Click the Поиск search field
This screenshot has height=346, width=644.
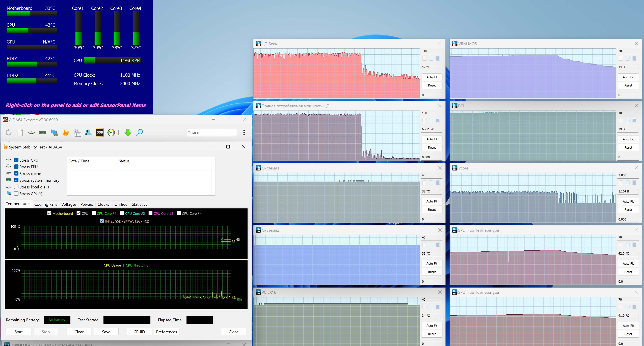tap(212, 133)
